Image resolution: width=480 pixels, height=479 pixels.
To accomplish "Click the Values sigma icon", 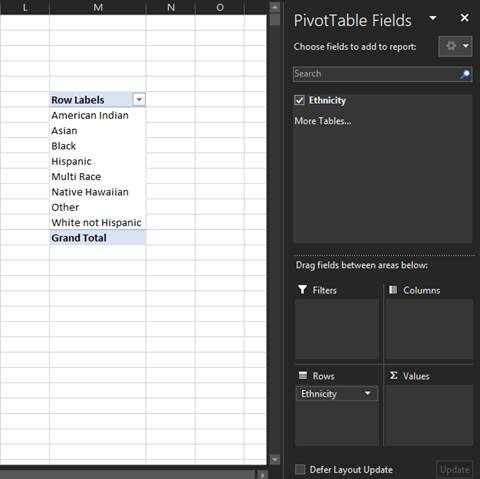I will [x=394, y=375].
